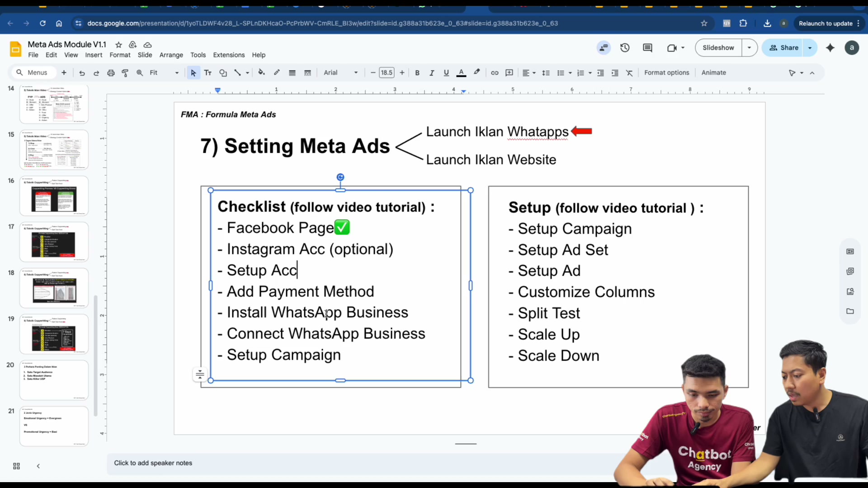Toggle Italic formatting
Screen dimensions: 868x488
(432, 73)
